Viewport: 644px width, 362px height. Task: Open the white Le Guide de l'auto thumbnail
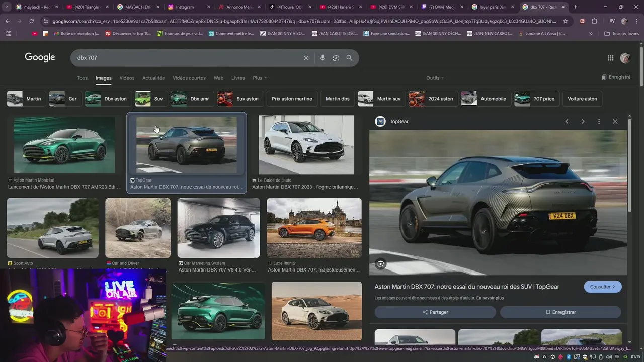coord(306,145)
